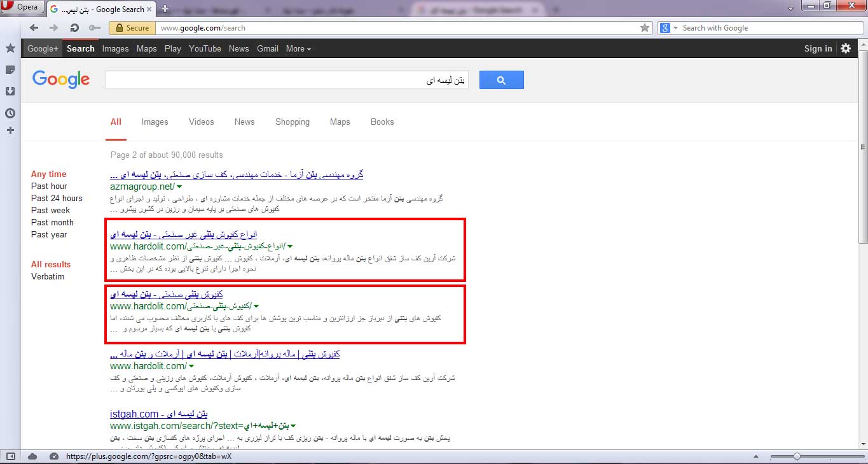Open second hardolit.com result title link
Screen dimensions: 868x464
166,294
